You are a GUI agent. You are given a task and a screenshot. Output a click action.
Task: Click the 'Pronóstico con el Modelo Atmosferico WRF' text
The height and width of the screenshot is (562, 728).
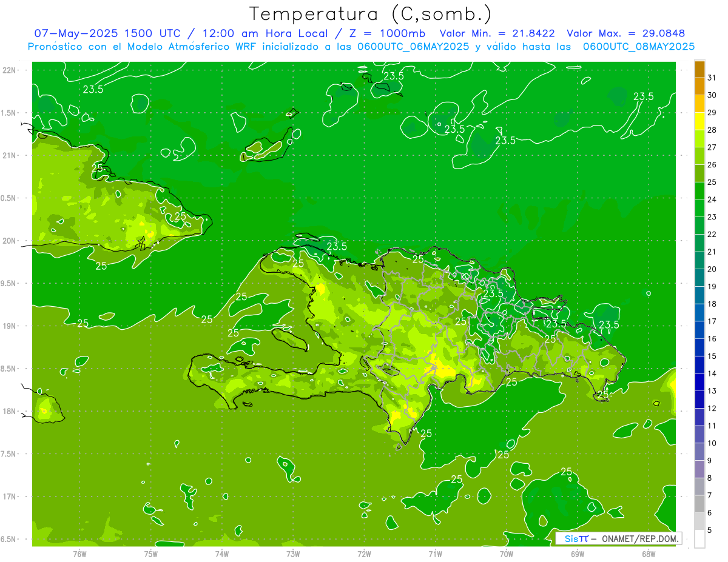tap(143, 46)
